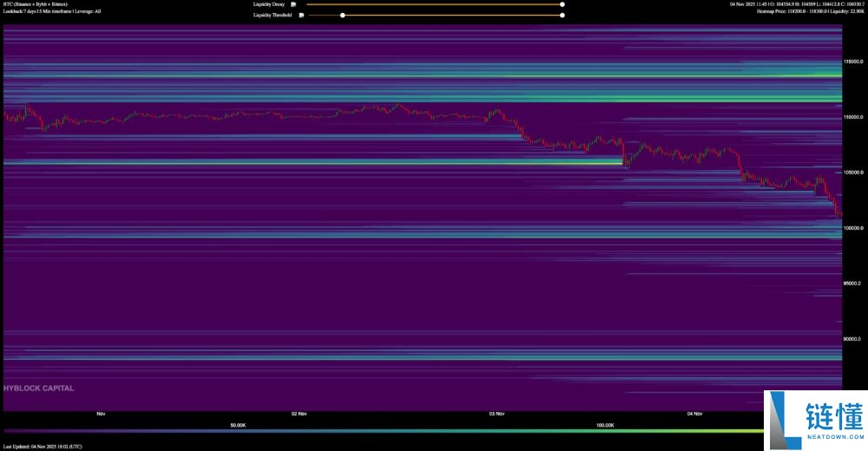Click the Last Updated timestamp text

click(x=43, y=447)
